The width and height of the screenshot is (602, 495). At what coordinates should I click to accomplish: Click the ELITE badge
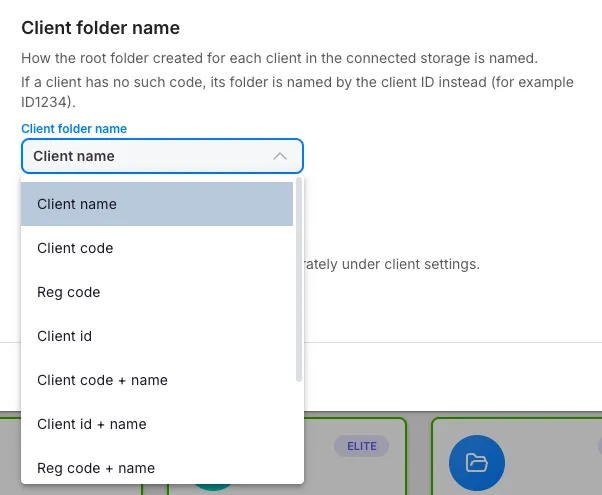click(x=361, y=446)
